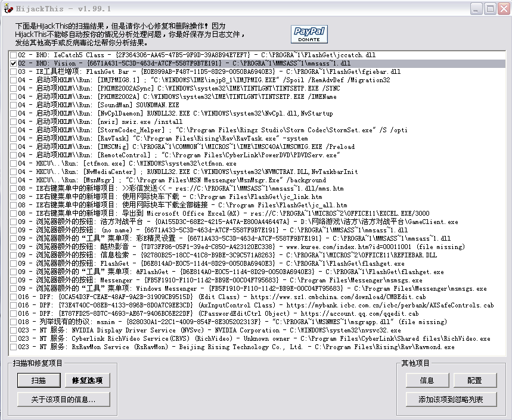Tick the O18 msnim protocol checkbox
This screenshot has height=420, width=512.
tap(13, 322)
